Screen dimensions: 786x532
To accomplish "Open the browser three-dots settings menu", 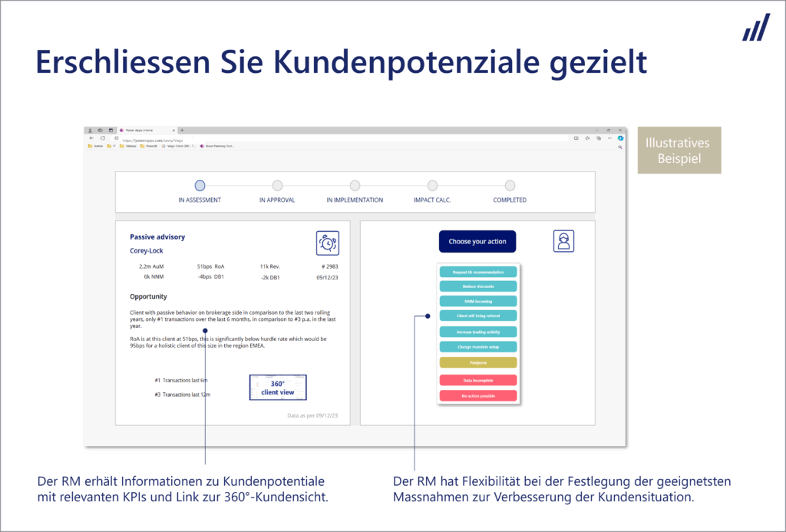I will pyautogui.click(x=610, y=138).
